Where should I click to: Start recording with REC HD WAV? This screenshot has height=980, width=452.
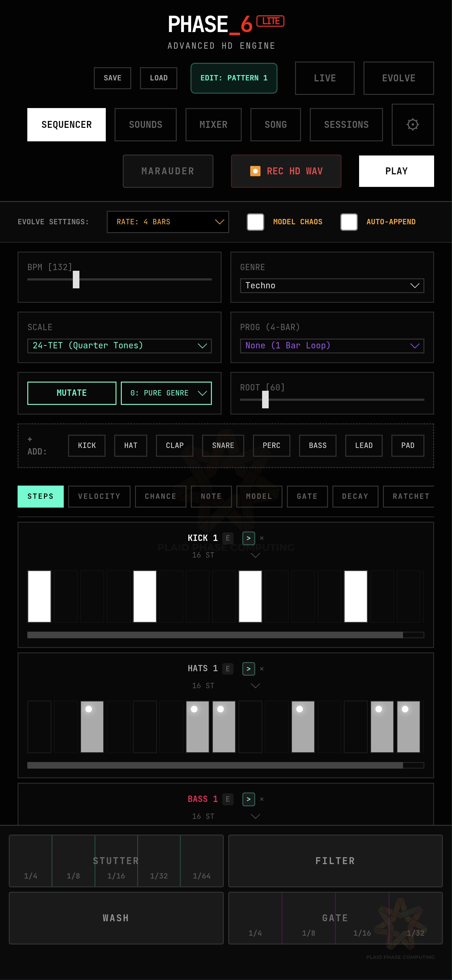pyautogui.click(x=286, y=171)
